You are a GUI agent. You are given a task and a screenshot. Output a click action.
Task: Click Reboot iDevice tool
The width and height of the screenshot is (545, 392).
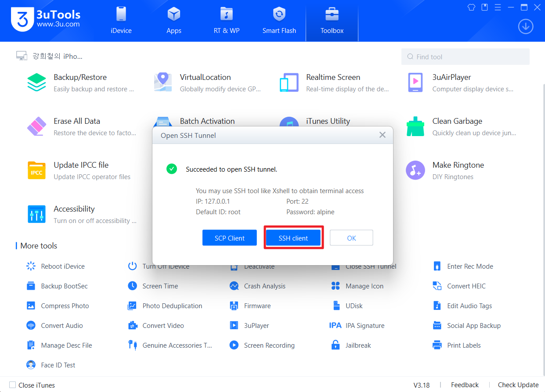click(56, 266)
